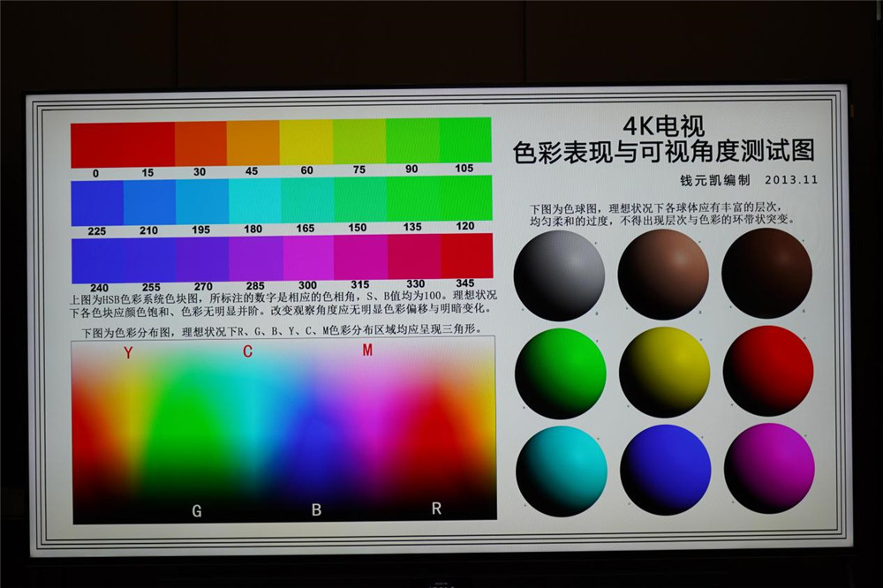
Task: Click the yellow sphere in the middle row
Action: click(665, 372)
